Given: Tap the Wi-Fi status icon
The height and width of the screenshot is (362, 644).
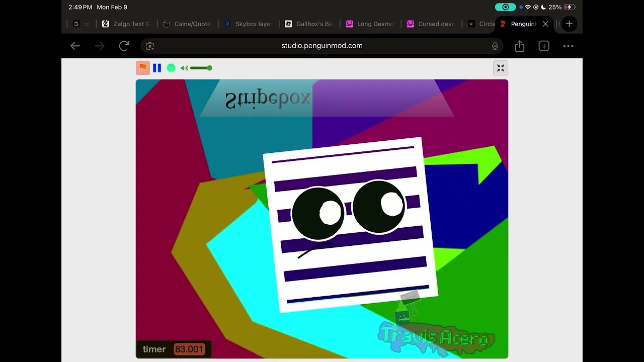Looking at the screenshot, I should pyautogui.click(x=528, y=7).
